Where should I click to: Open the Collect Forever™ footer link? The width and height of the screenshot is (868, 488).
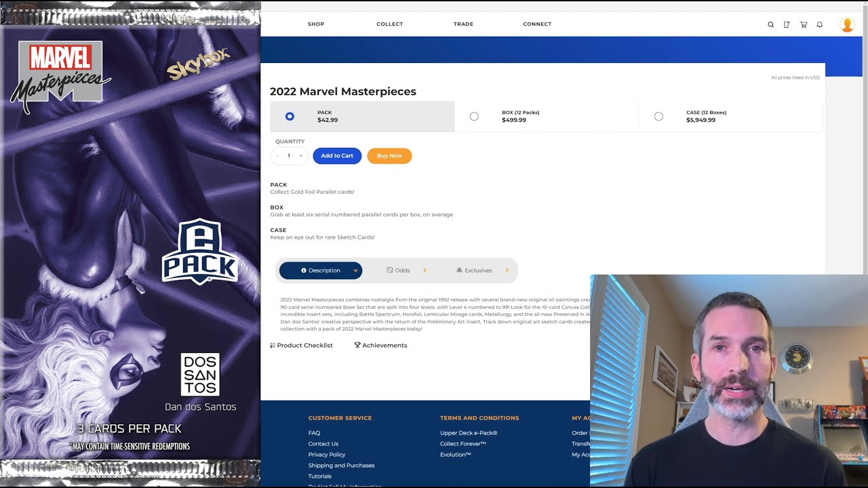tap(463, 444)
